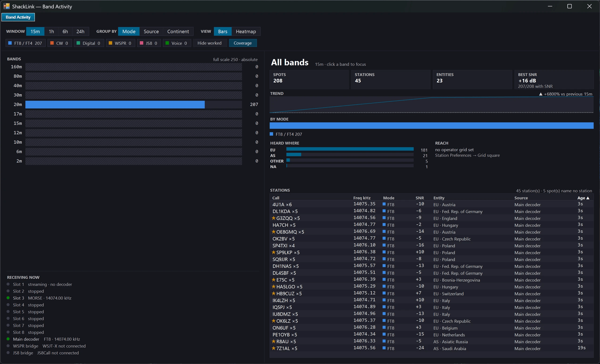Set window to 6h
The width and height of the screenshot is (600, 364).
click(65, 31)
